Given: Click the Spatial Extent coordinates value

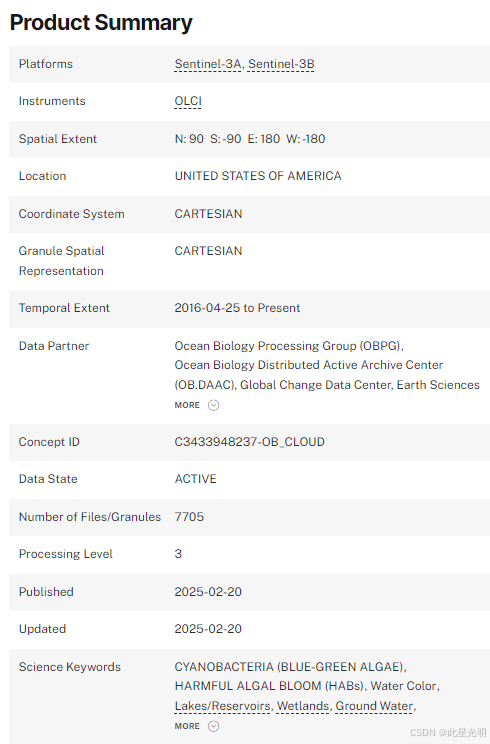Looking at the screenshot, I should tap(250, 139).
